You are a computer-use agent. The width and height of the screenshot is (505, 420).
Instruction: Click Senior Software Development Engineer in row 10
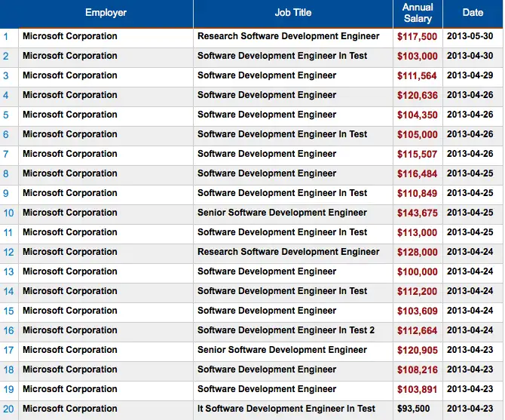pyautogui.click(x=282, y=213)
